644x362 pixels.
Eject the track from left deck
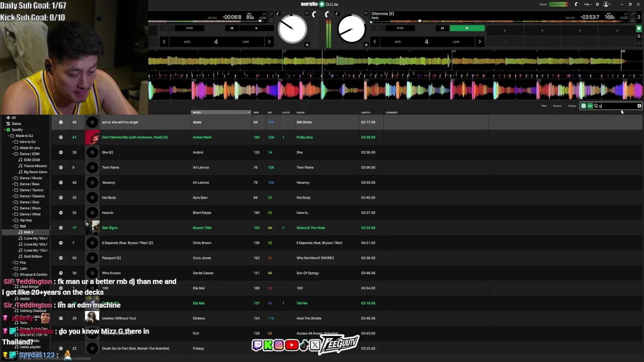click(x=307, y=44)
